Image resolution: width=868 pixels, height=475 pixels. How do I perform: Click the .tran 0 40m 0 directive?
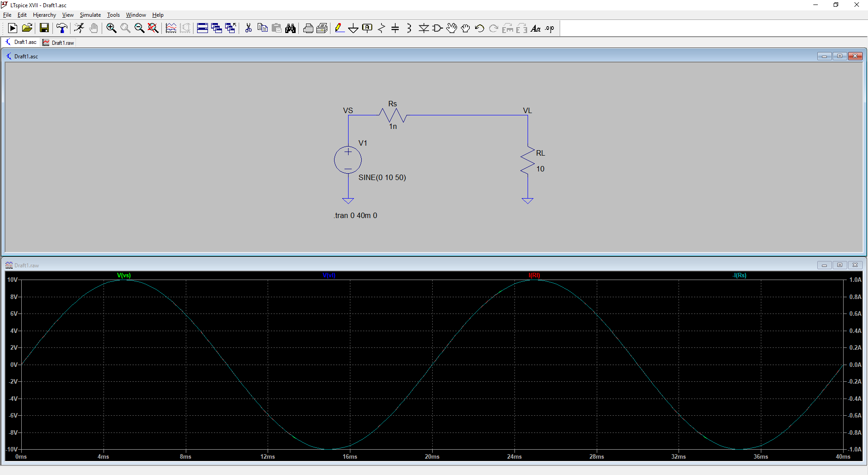tap(355, 215)
